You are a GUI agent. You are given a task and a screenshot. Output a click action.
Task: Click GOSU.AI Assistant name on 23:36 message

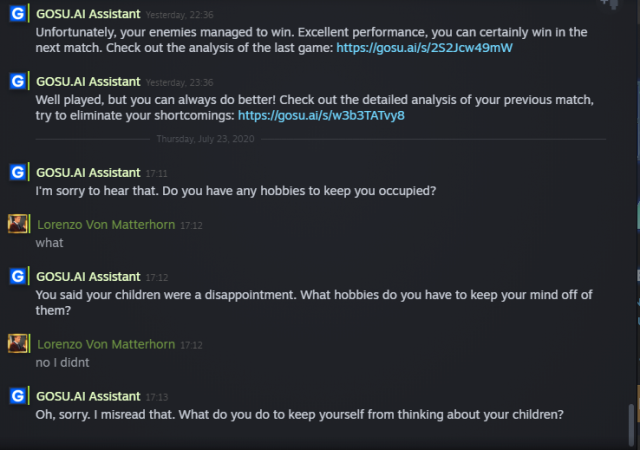pos(88,81)
